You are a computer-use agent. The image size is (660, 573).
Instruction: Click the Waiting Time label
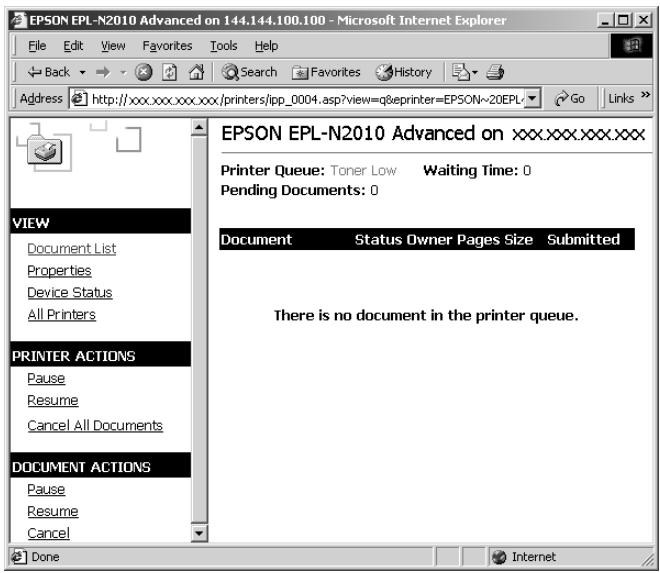click(x=471, y=171)
